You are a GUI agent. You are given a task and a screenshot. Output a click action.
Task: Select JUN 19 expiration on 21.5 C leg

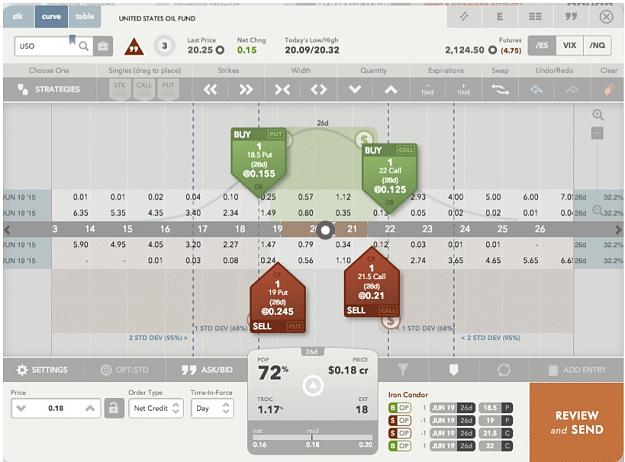(x=452, y=433)
